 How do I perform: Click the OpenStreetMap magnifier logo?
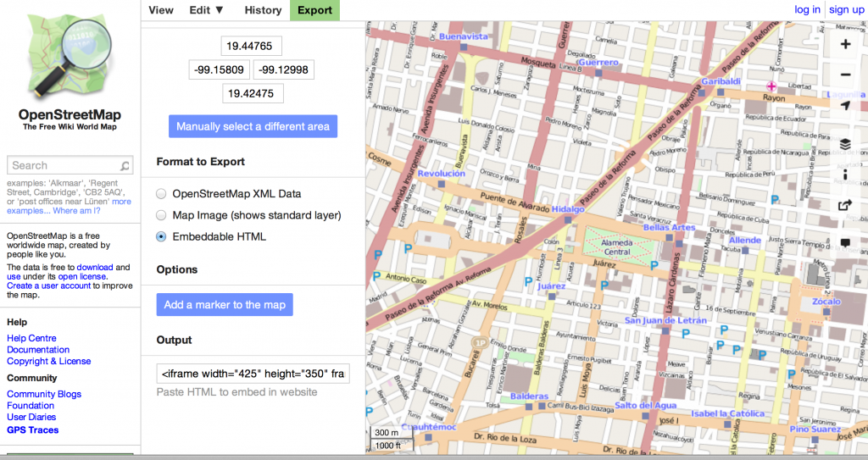point(69,58)
